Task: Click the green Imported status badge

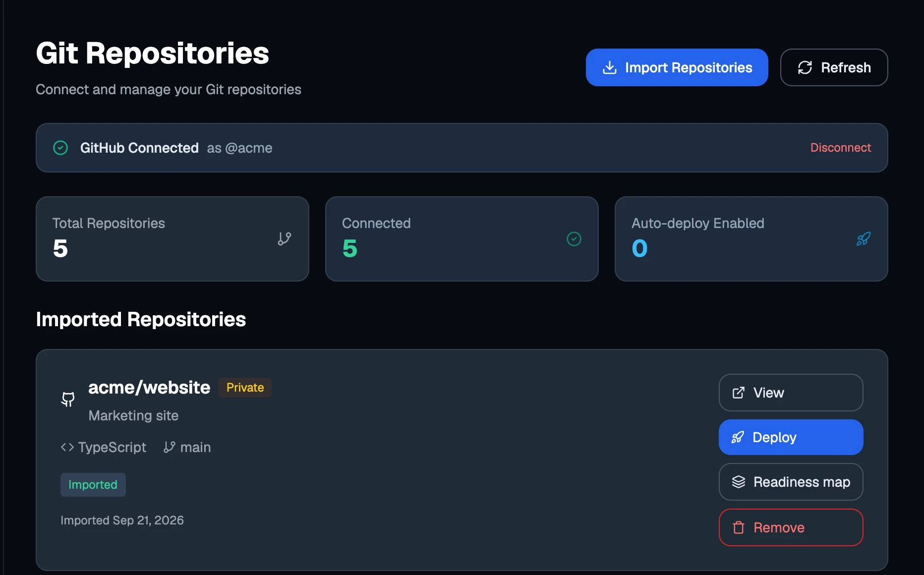Action: click(x=93, y=485)
